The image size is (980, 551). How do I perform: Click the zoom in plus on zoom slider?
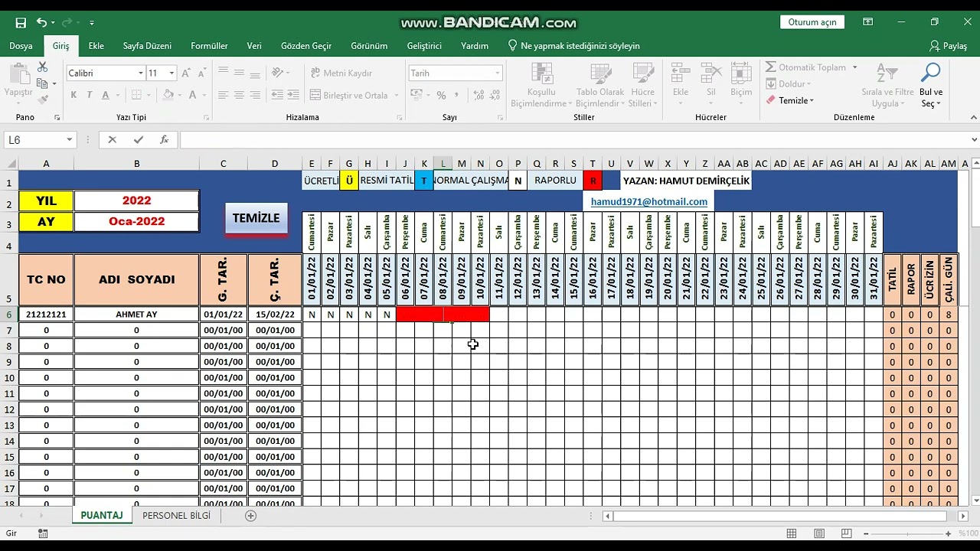tap(948, 533)
